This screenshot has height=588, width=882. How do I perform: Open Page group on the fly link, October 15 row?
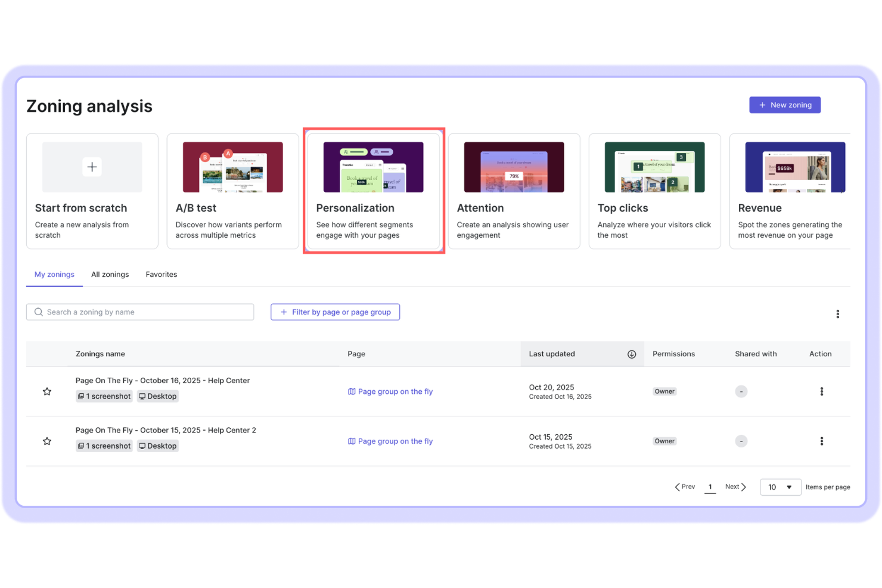tap(390, 441)
